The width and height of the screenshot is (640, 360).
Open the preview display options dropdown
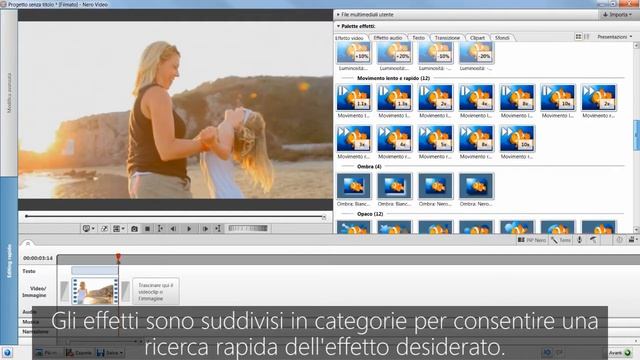pos(89,229)
